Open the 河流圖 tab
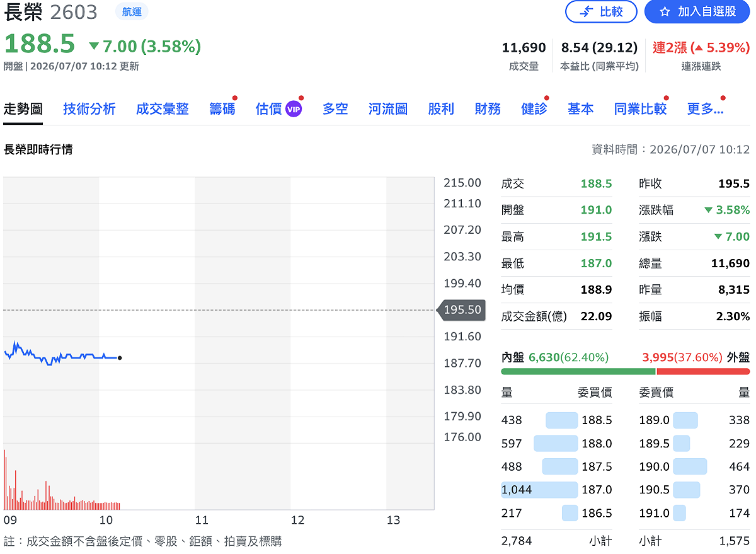This screenshot has height=554, width=756. coord(388,108)
